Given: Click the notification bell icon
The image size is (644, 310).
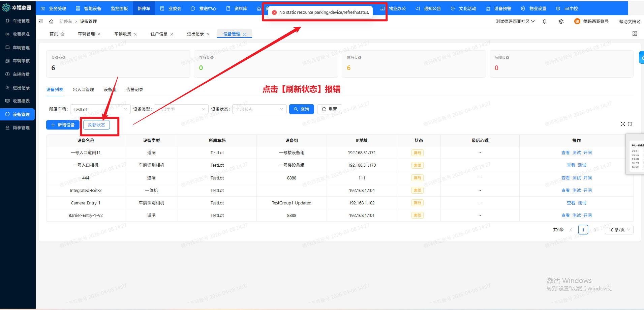Looking at the screenshot, I should pos(545,22).
